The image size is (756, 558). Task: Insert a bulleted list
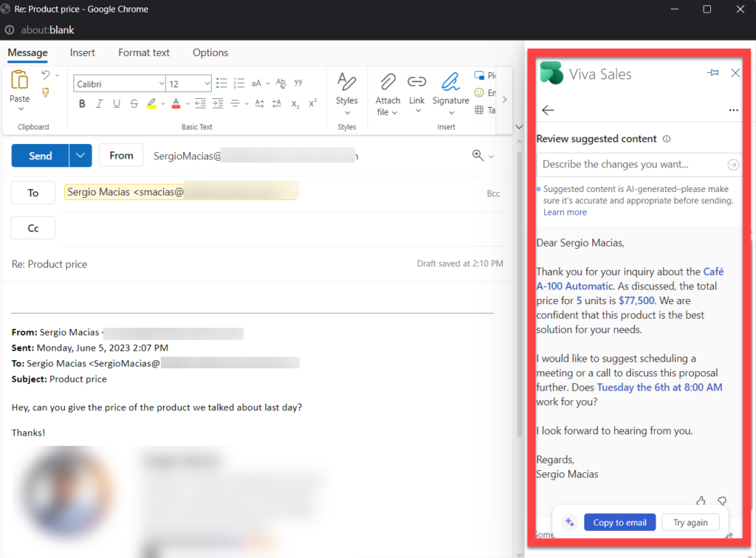click(221, 83)
